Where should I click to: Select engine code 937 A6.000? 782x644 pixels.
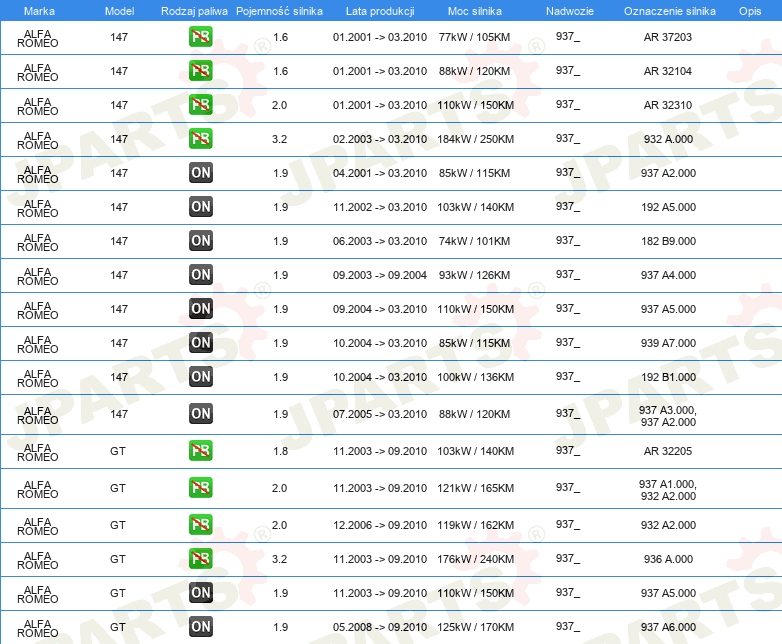click(668, 627)
